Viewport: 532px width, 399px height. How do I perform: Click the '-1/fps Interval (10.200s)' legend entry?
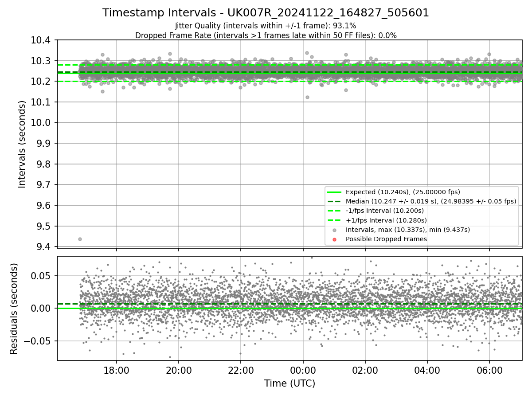[384, 211]
